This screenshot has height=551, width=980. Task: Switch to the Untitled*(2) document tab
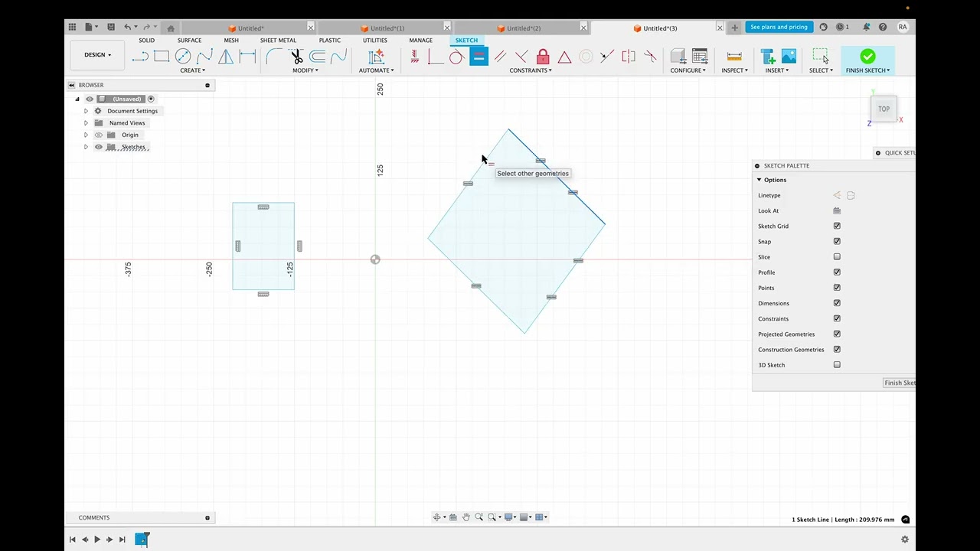coord(519,28)
